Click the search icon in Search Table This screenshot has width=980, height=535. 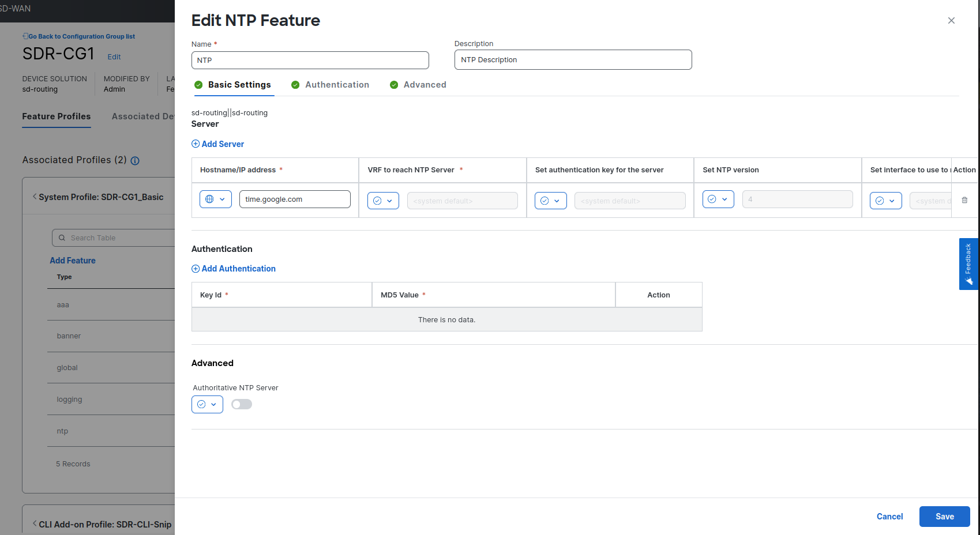62,238
